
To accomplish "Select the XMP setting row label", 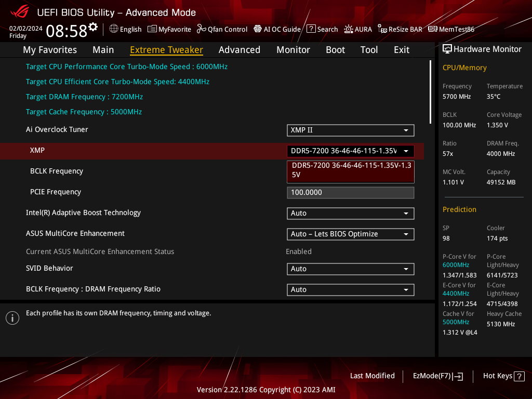I will 37,150.
